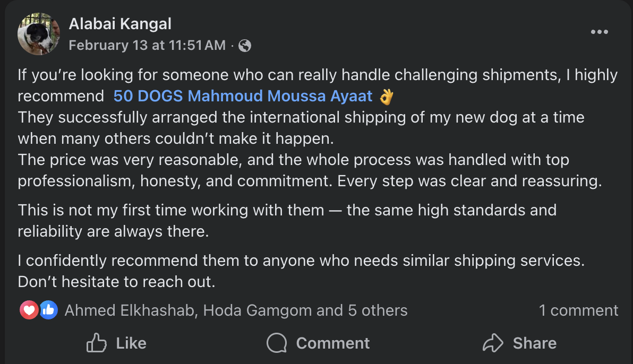Open Alabai Kangal's profile picture
This screenshot has height=364, width=633.
38,34
